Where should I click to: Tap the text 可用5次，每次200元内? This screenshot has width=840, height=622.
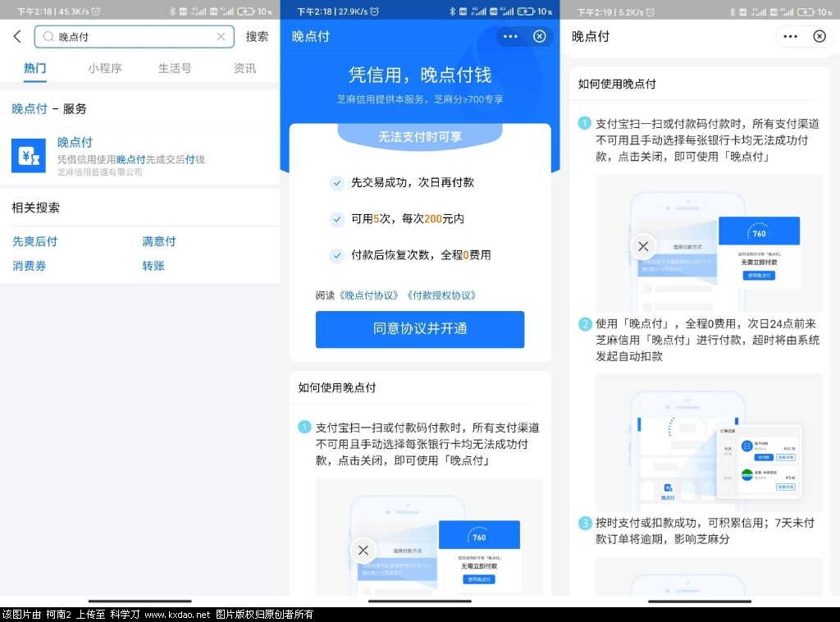pos(408,218)
